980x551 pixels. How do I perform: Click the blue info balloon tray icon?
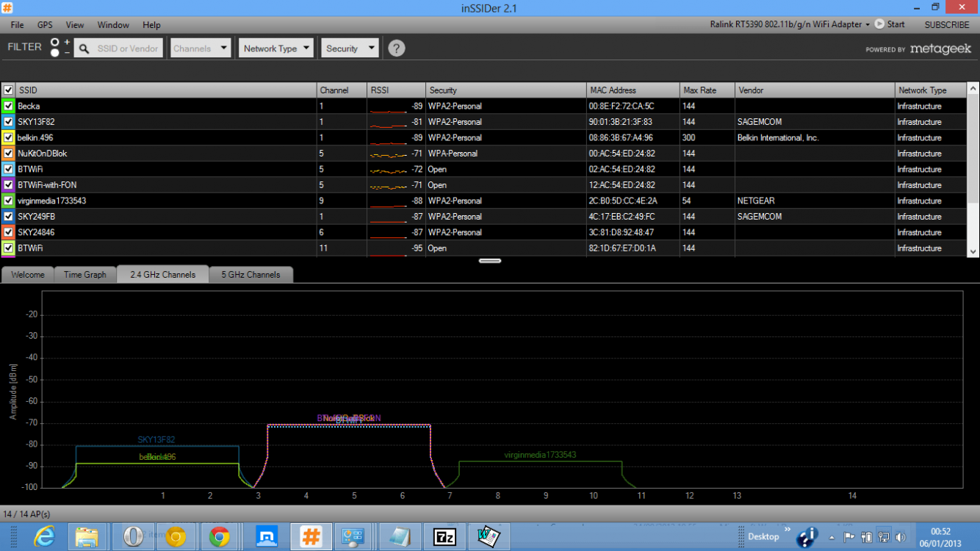(809, 537)
